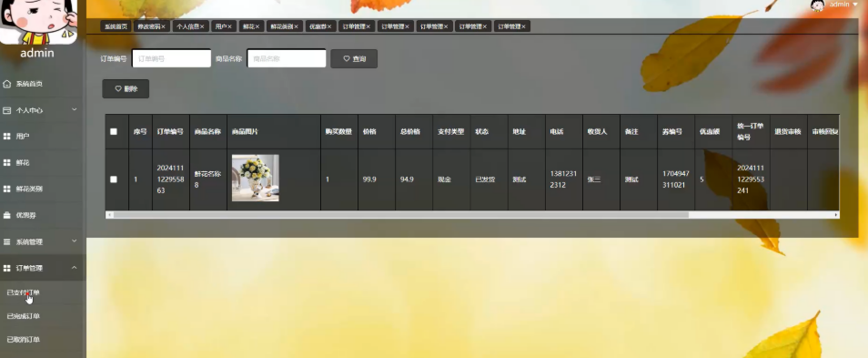Screen dimensions: 868x358
Task: Check the checkbox for order row 1
Action: click(114, 179)
